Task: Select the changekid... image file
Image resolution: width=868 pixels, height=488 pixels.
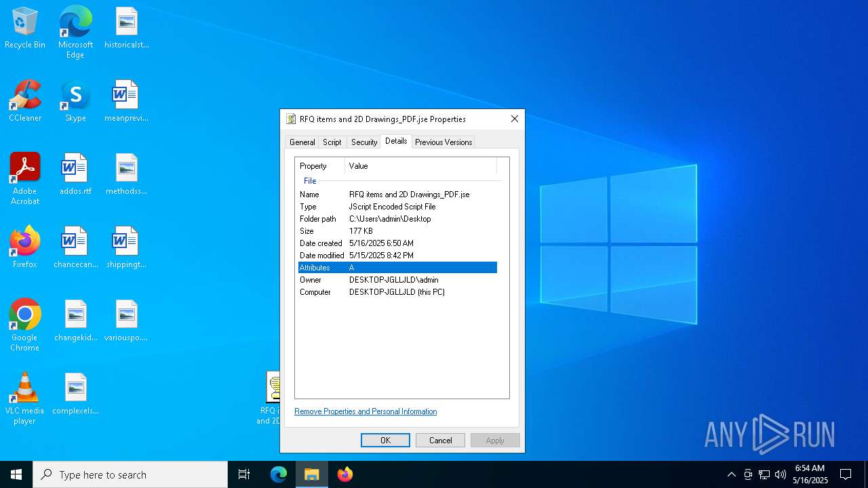Action: point(75,321)
